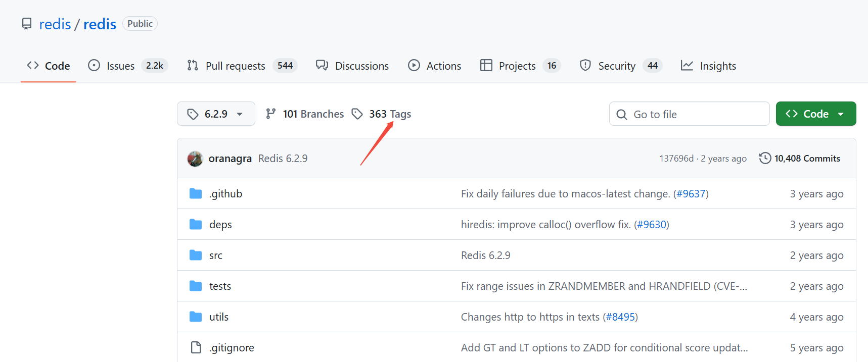
Task: Open the redis owner link
Action: click(x=55, y=24)
